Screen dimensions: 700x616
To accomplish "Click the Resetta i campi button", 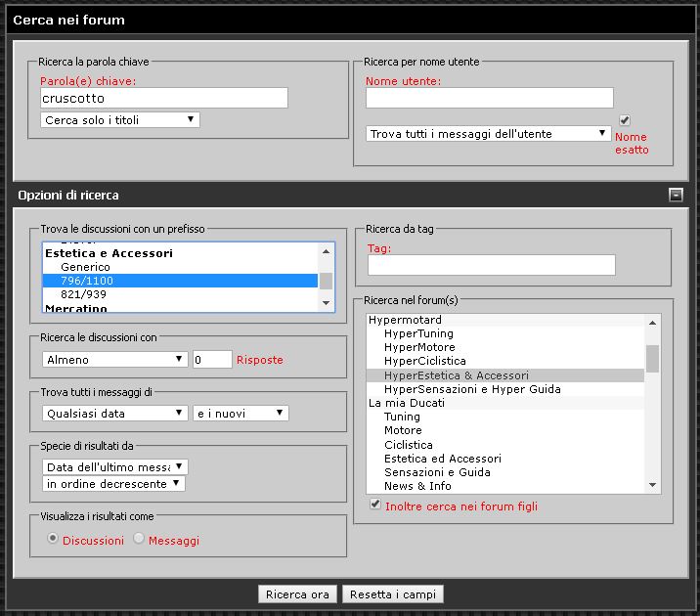I will pyautogui.click(x=393, y=594).
